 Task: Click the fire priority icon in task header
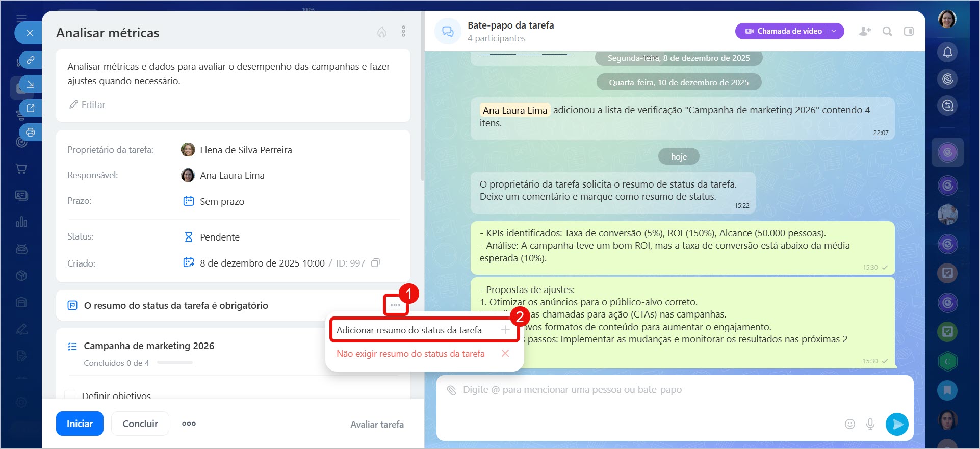tap(381, 32)
